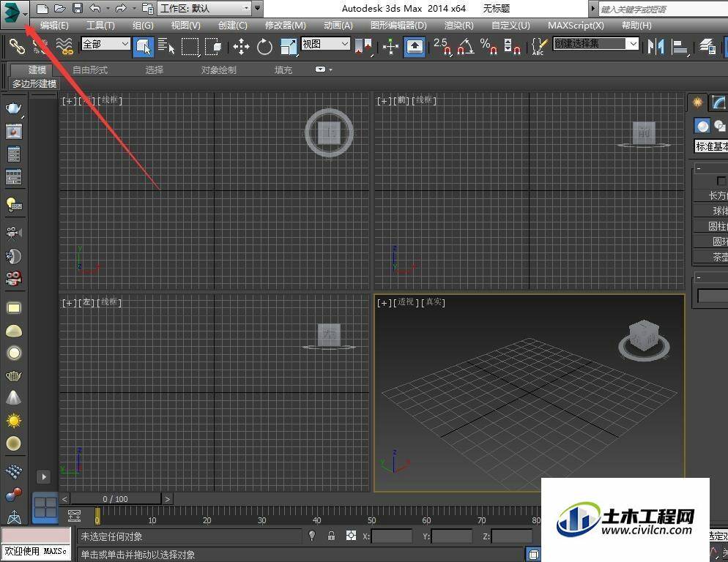Click the cone icon in the left toolbar
This screenshot has height=562, width=728.
pos(13,397)
